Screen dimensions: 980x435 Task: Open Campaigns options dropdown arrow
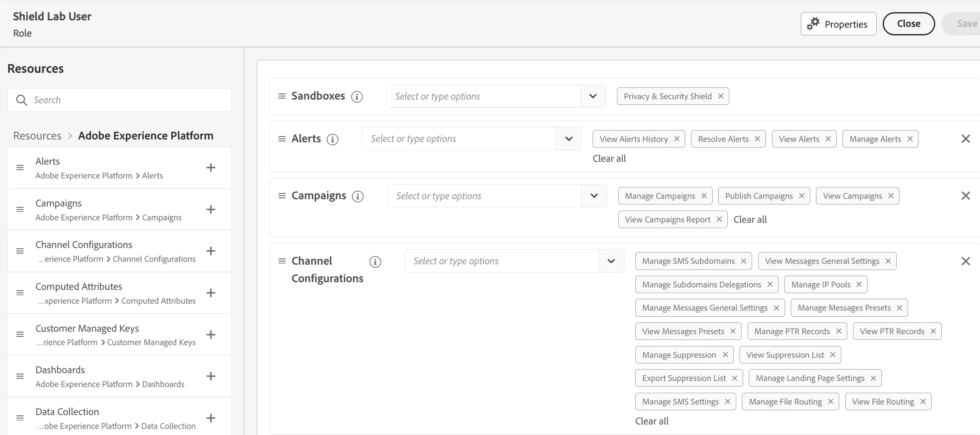point(594,196)
